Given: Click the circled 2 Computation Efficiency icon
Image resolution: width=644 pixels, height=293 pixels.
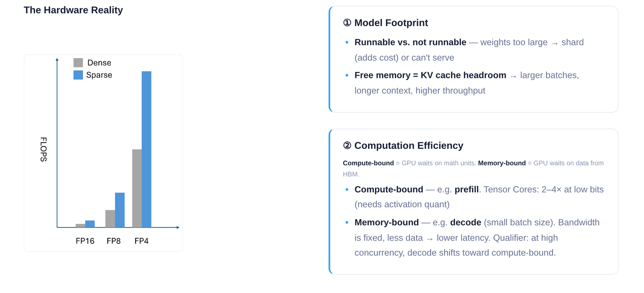Looking at the screenshot, I should pyautogui.click(x=347, y=146).
